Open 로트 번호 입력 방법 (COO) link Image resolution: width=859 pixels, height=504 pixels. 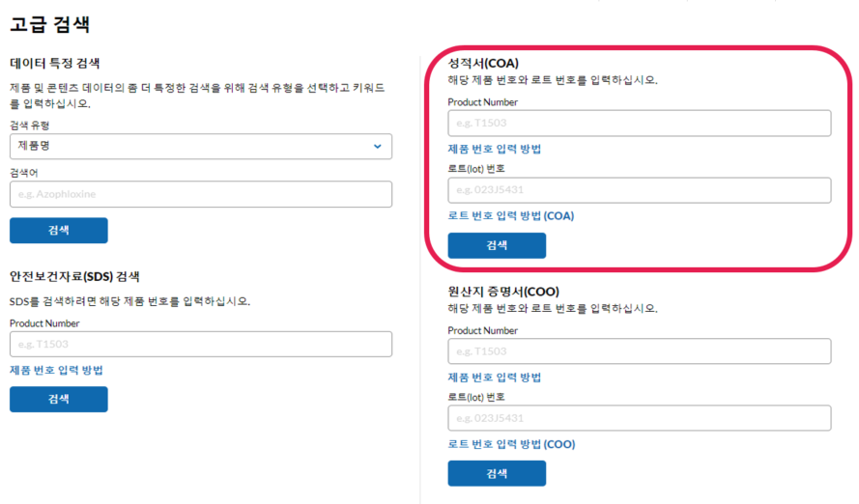(511, 444)
